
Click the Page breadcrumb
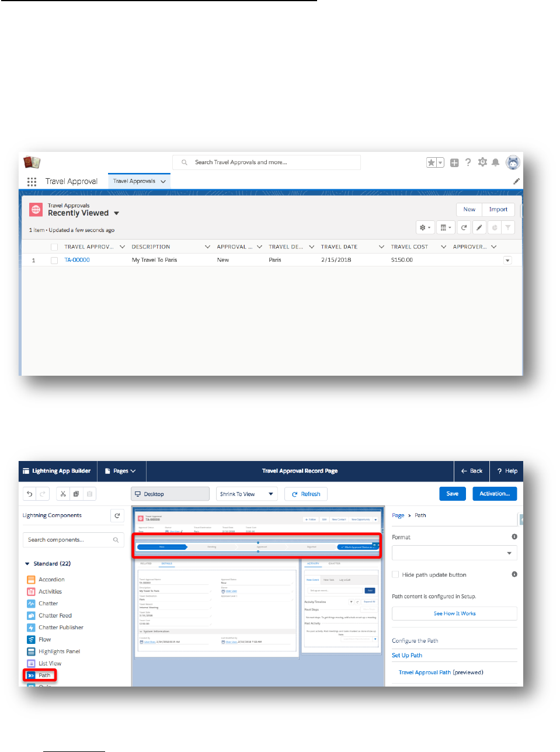click(398, 515)
